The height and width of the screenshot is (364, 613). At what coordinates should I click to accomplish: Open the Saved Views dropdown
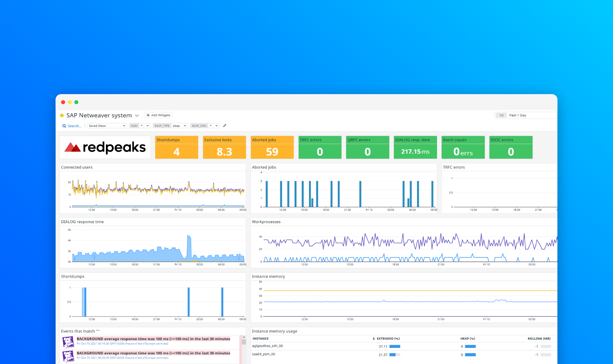pos(107,126)
